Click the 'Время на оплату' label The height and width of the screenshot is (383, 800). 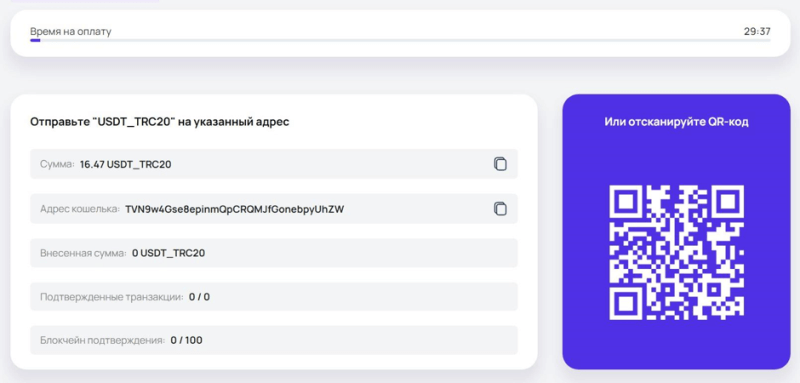pyautogui.click(x=70, y=32)
